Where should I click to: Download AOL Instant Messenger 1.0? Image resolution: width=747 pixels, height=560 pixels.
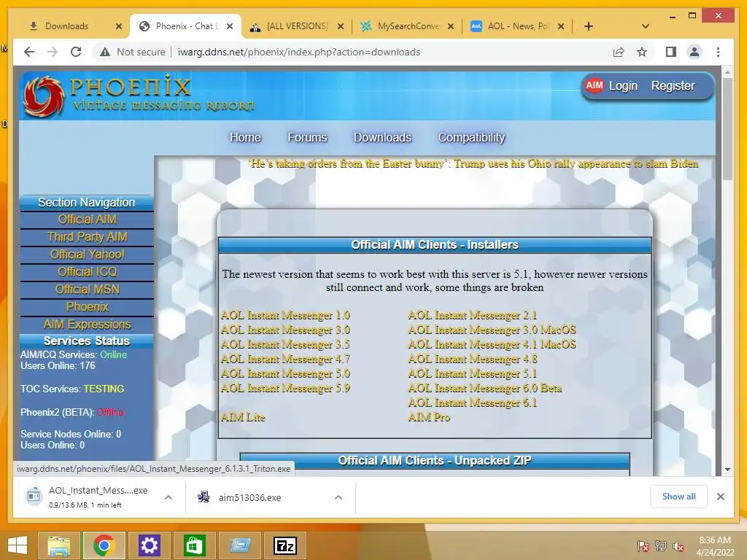tap(285, 315)
